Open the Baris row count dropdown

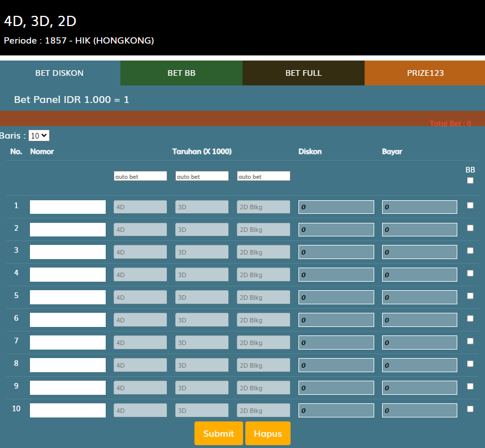tap(39, 136)
